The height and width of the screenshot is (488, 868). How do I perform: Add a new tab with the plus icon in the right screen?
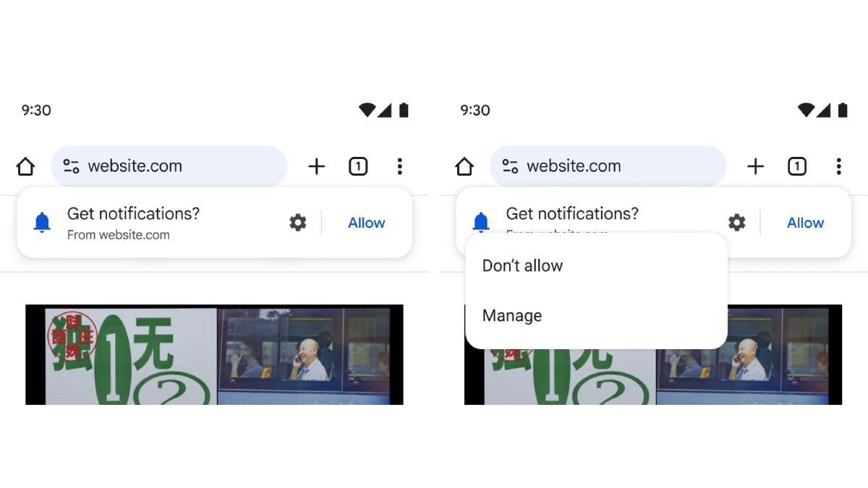click(756, 166)
